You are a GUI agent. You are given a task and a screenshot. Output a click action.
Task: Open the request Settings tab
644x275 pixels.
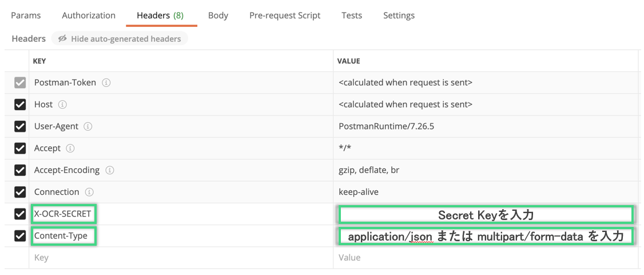point(399,15)
